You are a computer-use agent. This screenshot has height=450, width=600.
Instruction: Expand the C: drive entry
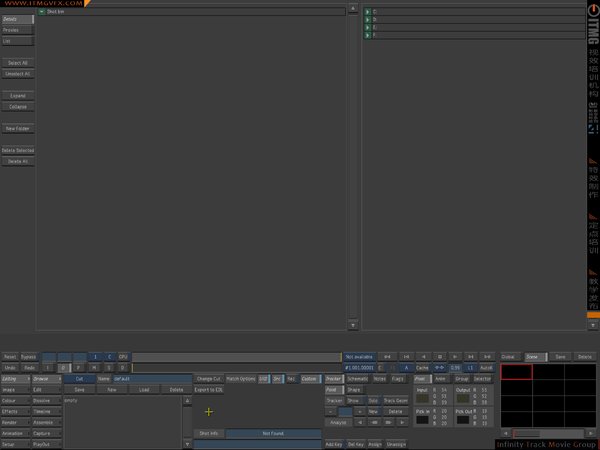368,12
